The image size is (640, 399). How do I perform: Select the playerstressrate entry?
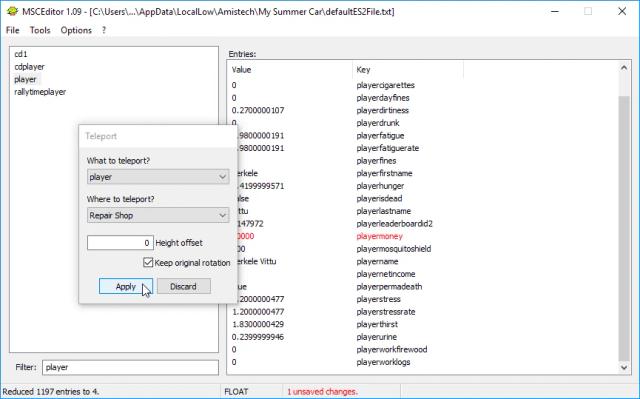(x=386, y=312)
